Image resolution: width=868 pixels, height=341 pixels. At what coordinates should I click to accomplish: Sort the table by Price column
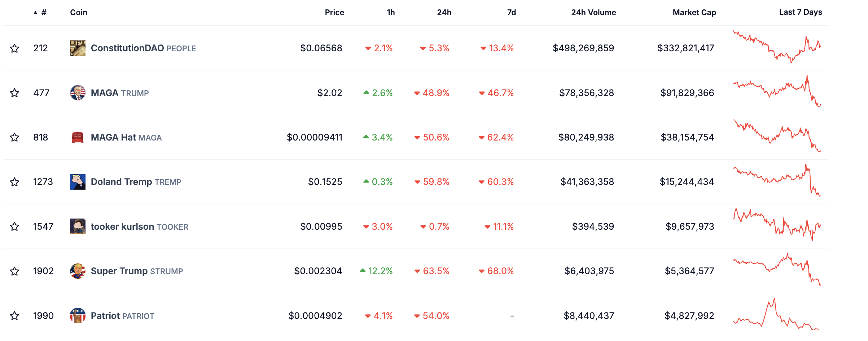(x=334, y=13)
